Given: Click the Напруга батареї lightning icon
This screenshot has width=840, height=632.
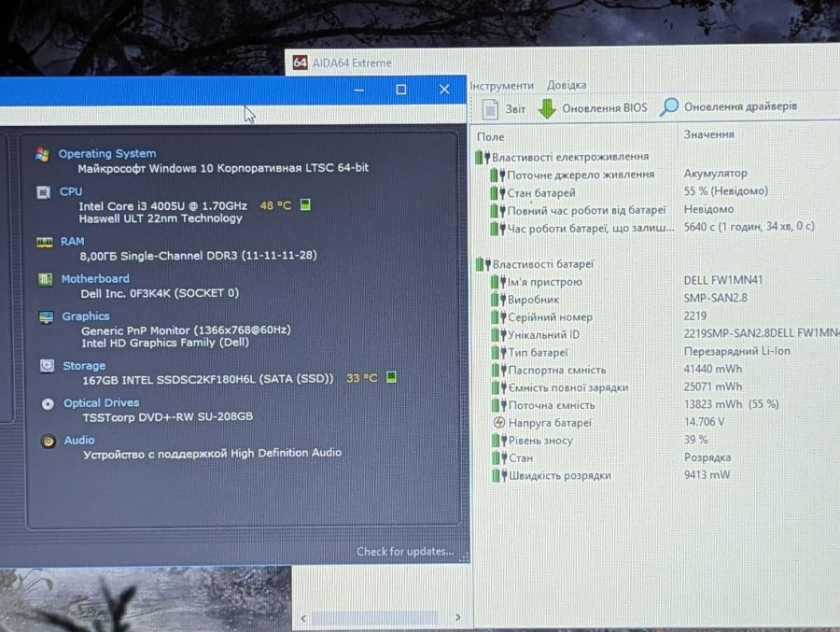Looking at the screenshot, I should pyautogui.click(x=498, y=422).
